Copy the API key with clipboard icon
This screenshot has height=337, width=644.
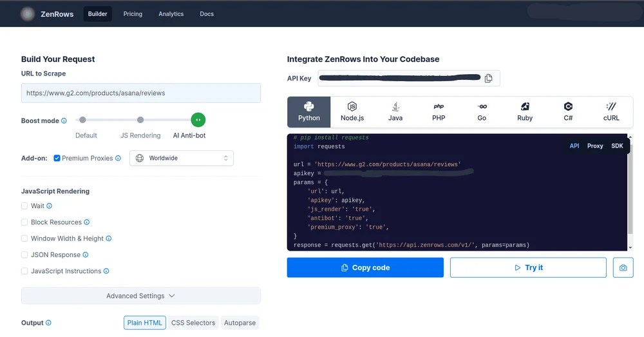[488, 78]
